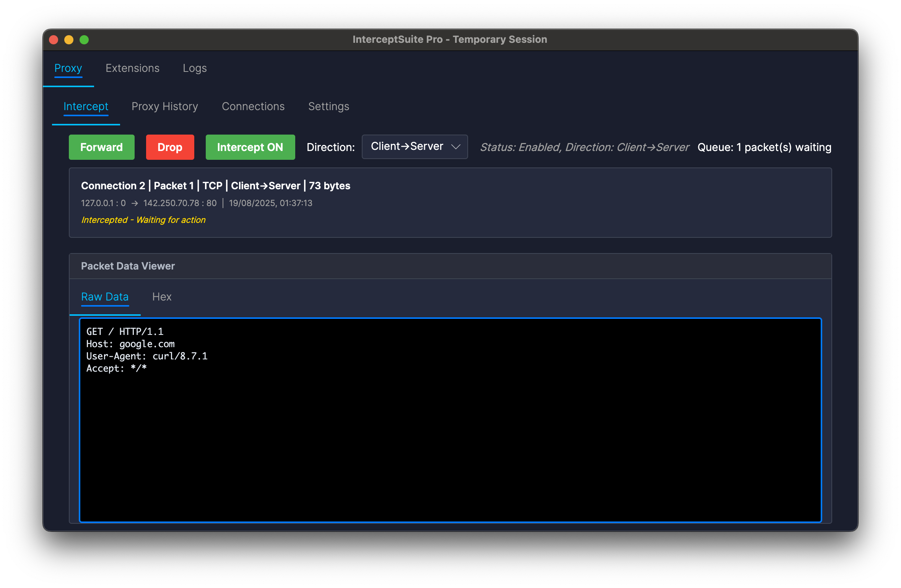This screenshot has height=588, width=901.
Task: Drop the waiting packet
Action: click(170, 147)
